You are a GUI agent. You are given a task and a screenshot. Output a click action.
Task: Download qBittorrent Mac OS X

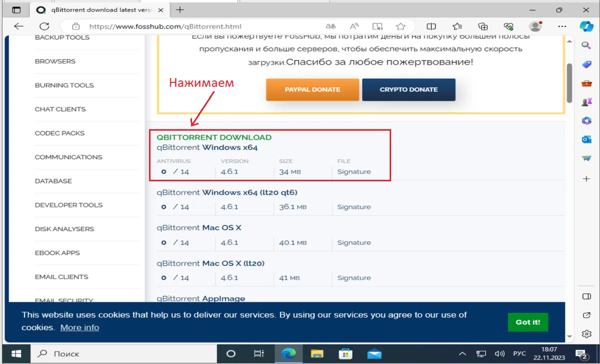coord(199,228)
